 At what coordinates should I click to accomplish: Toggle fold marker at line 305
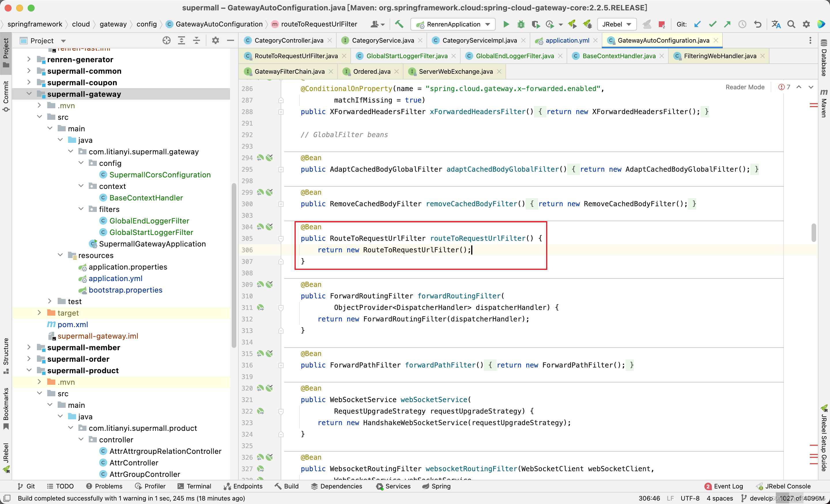281,239
